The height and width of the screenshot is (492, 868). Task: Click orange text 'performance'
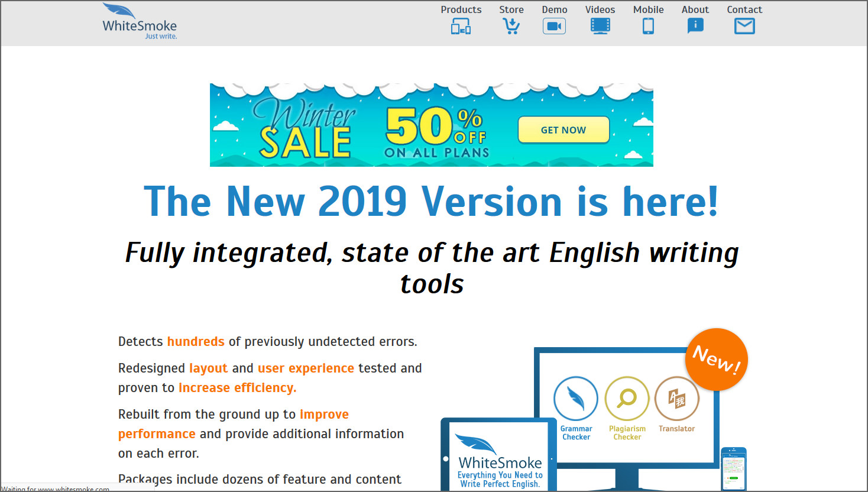(157, 434)
